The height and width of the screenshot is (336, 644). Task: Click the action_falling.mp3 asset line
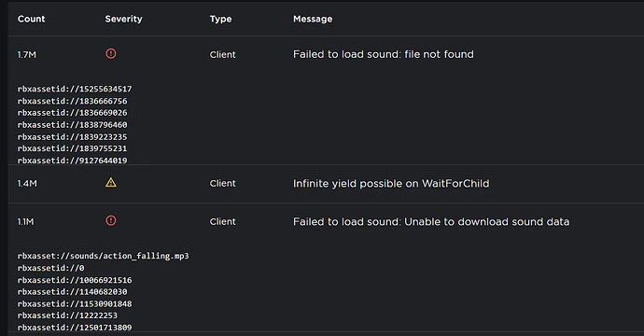point(103,256)
